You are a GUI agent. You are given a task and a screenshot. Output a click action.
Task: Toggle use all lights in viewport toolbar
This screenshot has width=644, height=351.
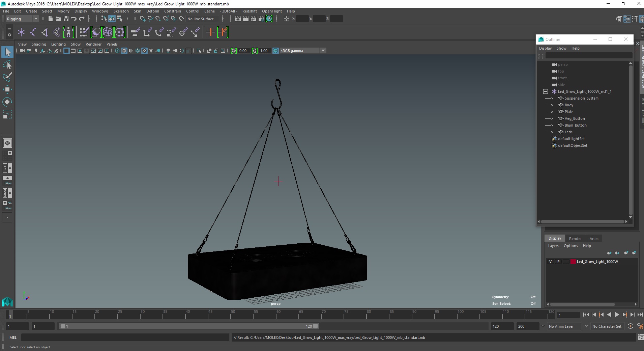(x=151, y=51)
